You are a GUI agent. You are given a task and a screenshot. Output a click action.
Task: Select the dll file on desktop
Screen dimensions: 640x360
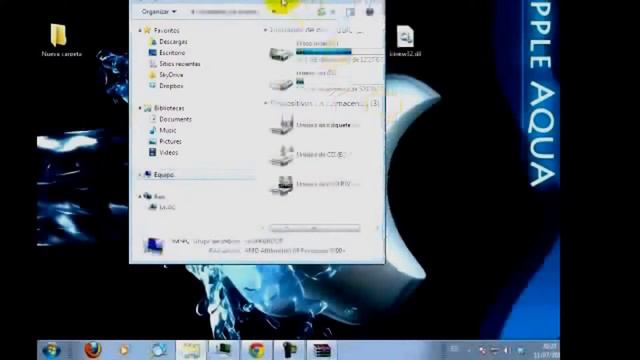click(x=405, y=40)
